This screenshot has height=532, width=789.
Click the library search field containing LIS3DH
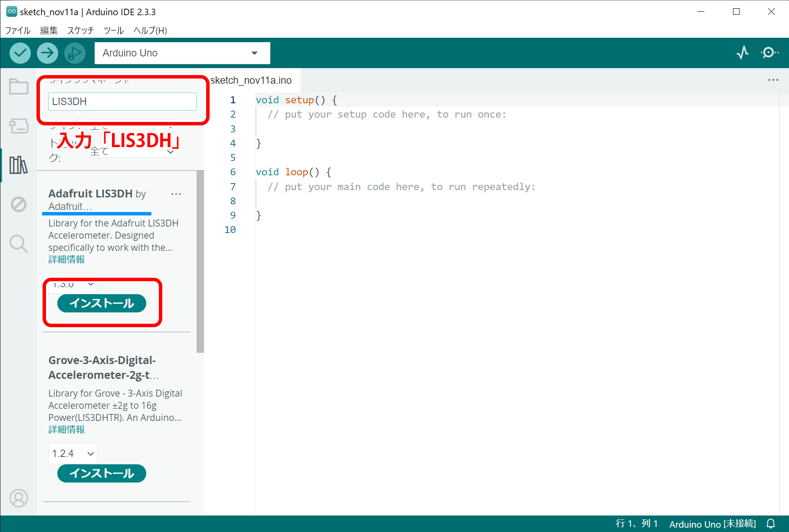[122, 102]
